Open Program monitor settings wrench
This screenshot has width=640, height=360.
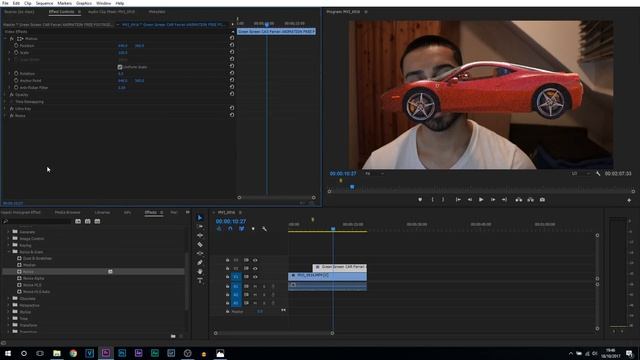point(598,173)
